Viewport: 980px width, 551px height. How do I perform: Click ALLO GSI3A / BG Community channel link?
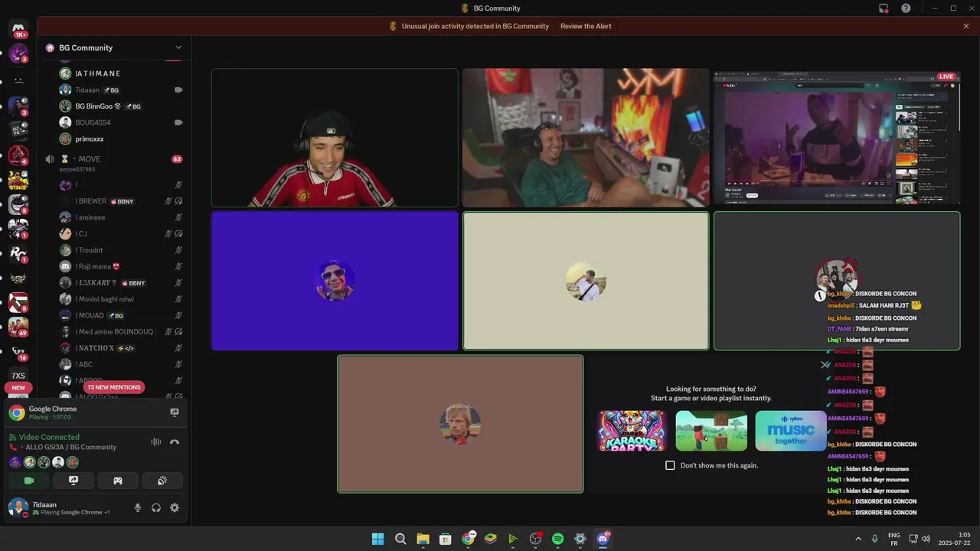(70, 447)
